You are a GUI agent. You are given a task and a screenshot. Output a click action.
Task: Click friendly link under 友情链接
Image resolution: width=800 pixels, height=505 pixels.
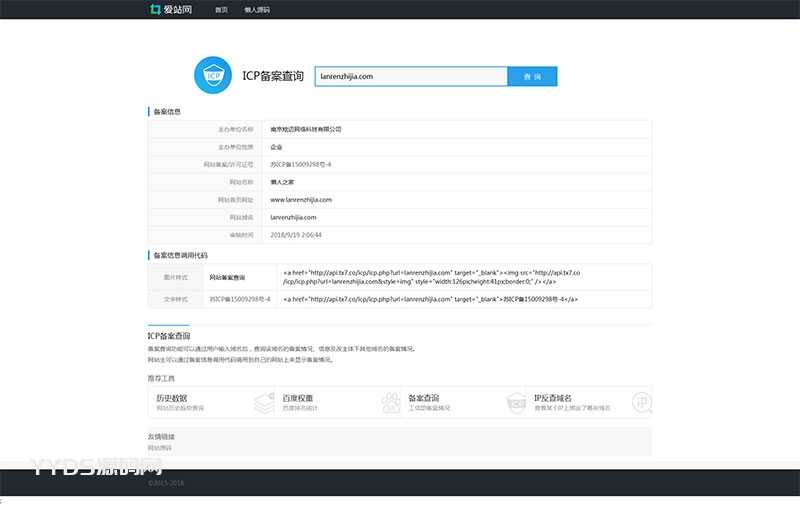point(160,448)
